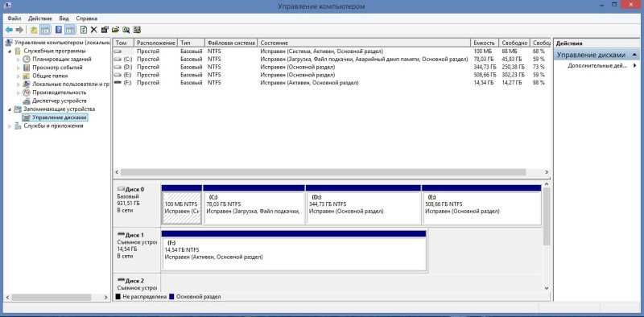This screenshot has height=317, width=644.
Task: Collapse the Служебные программы node
Action: (x=10, y=51)
